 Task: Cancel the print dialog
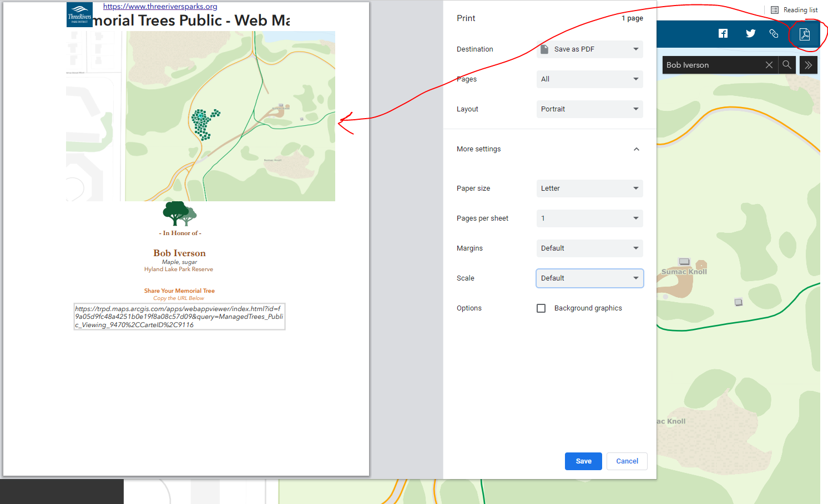pos(627,461)
